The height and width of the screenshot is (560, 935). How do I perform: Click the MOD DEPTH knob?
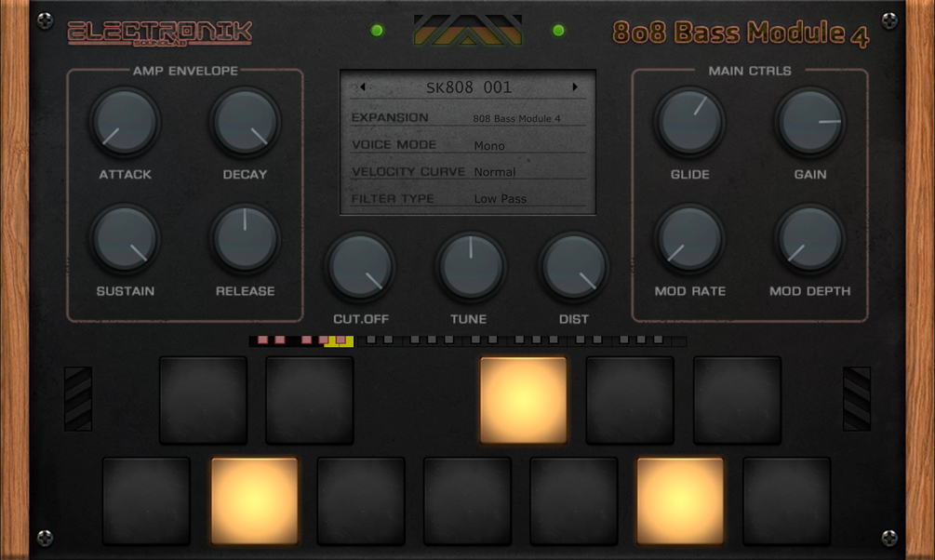809,239
